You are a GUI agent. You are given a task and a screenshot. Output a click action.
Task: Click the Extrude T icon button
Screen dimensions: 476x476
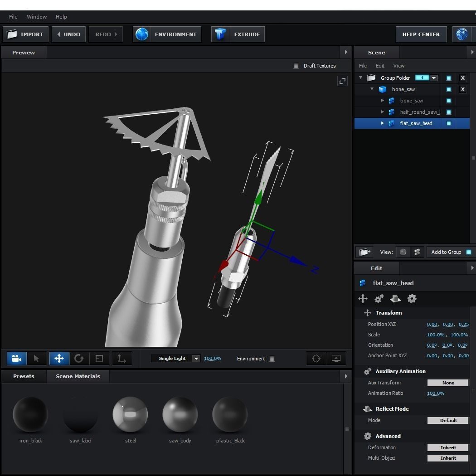[238, 34]
